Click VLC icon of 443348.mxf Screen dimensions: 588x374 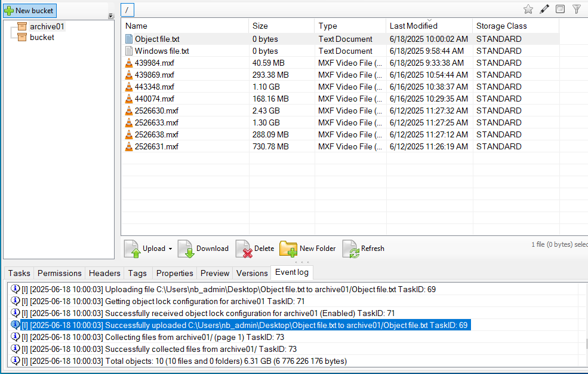(x=128, y=87)
